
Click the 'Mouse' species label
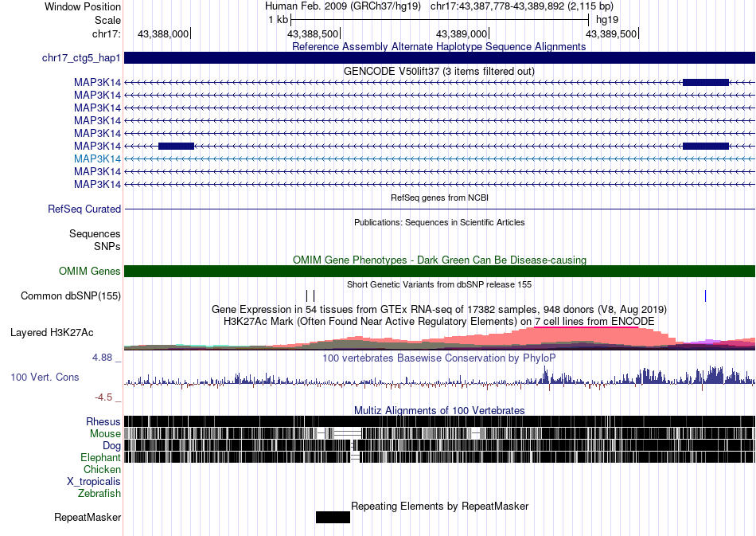(105, 434)
